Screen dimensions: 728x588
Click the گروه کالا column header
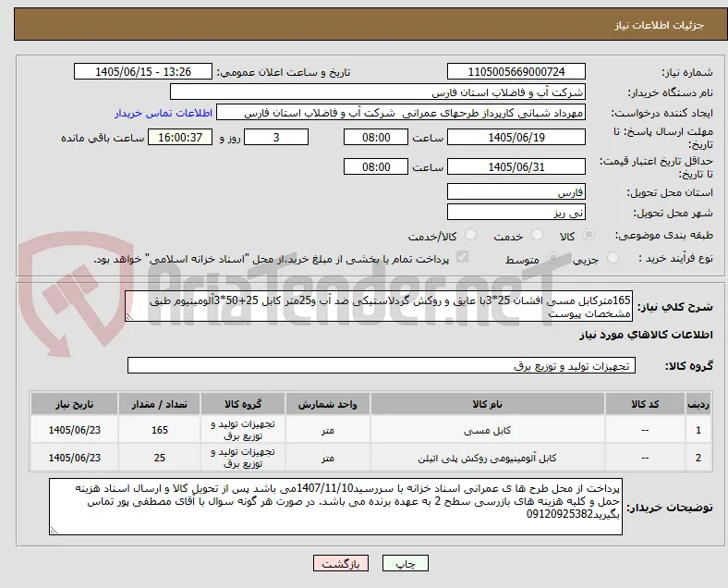point(243,404)
